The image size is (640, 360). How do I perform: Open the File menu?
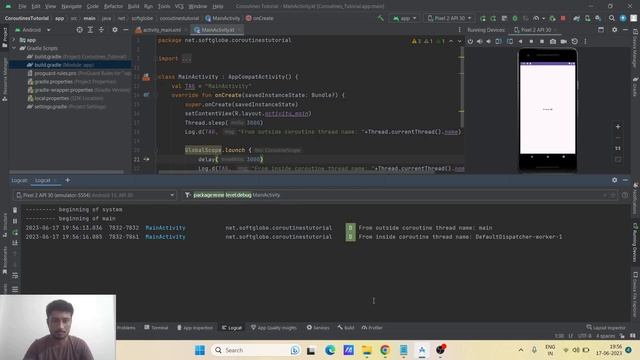coord(22,7)
